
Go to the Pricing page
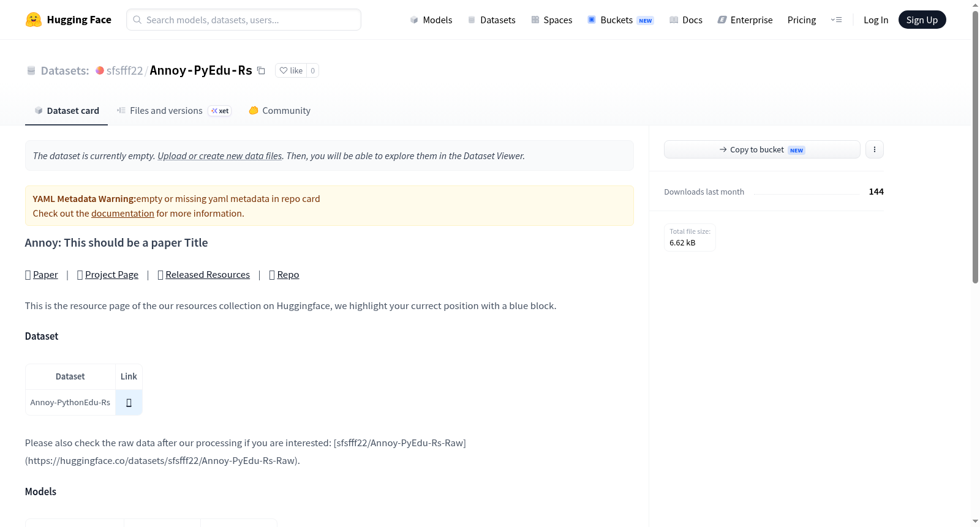802,20
